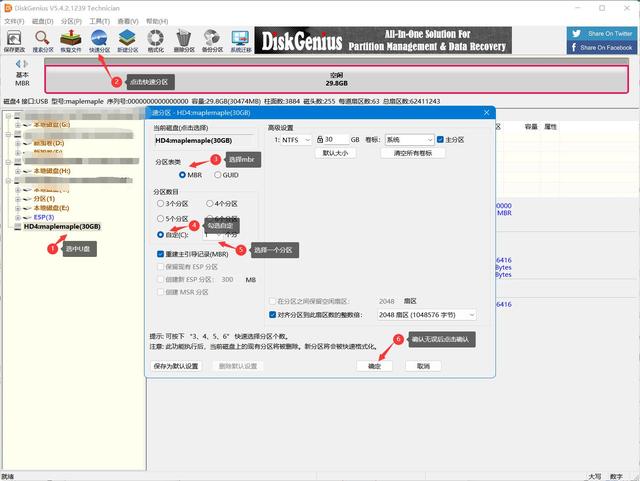This screenshot has width=640, height=481.
Task: Click the 快速分区 (Quick partition) toolbar icon
Action: pos(99,41)
